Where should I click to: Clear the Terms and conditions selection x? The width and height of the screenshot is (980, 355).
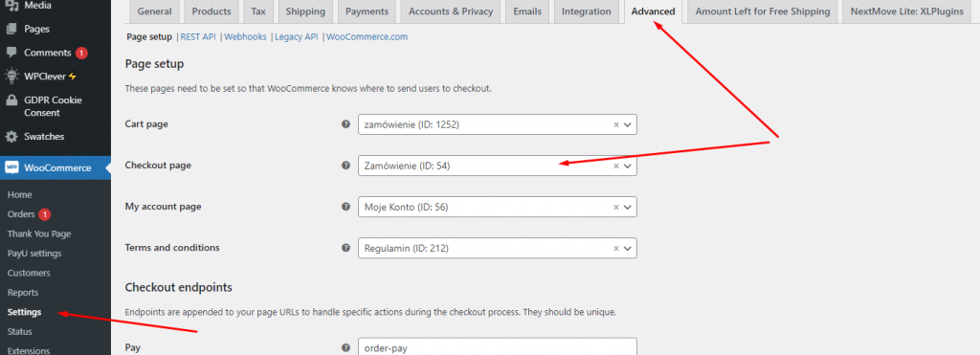[x=615, y=248]
